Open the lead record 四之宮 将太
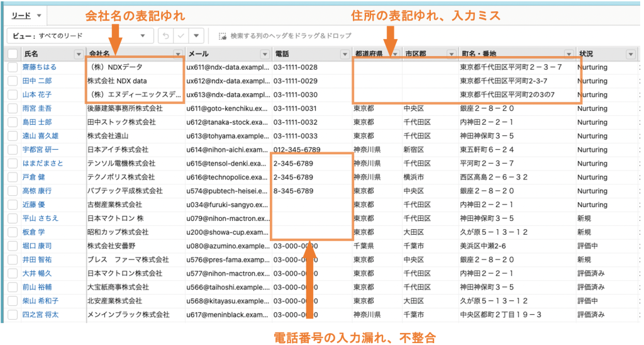Image resolution: width=644 pixels, height=345 pixels. (41, 314)
